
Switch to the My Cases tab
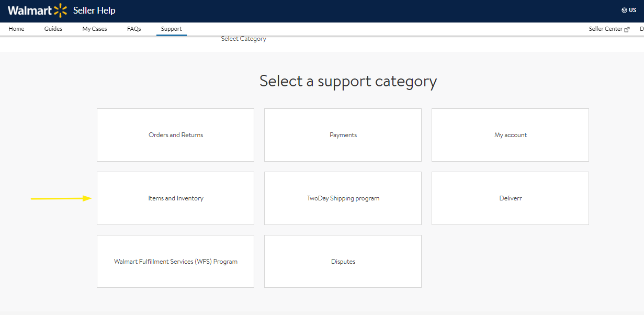95,29
